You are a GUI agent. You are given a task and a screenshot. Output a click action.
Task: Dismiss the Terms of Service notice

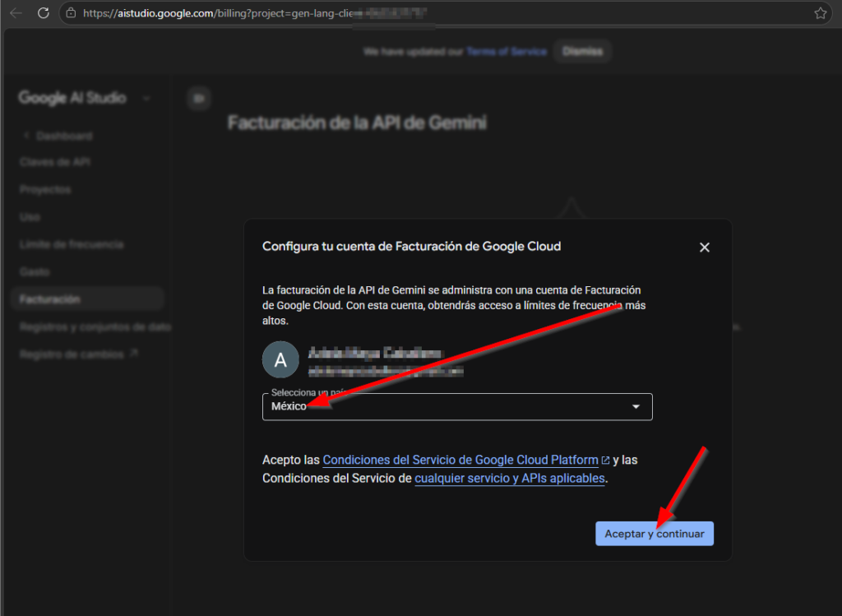[582, 51]
